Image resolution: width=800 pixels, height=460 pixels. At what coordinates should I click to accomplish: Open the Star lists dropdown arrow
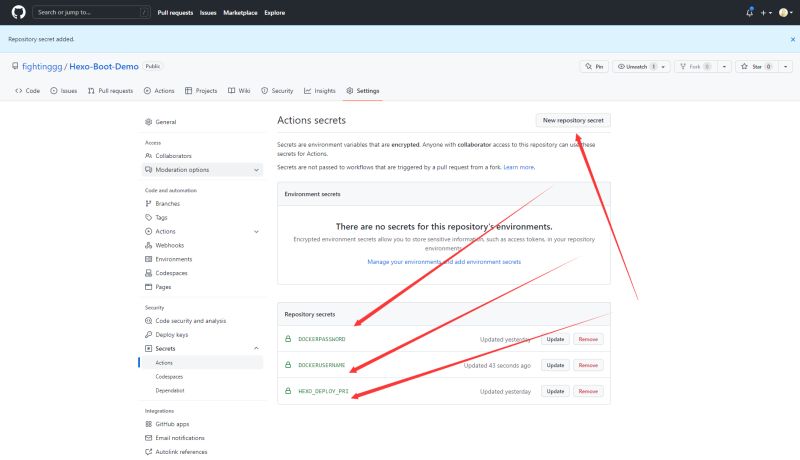point(785,66)
